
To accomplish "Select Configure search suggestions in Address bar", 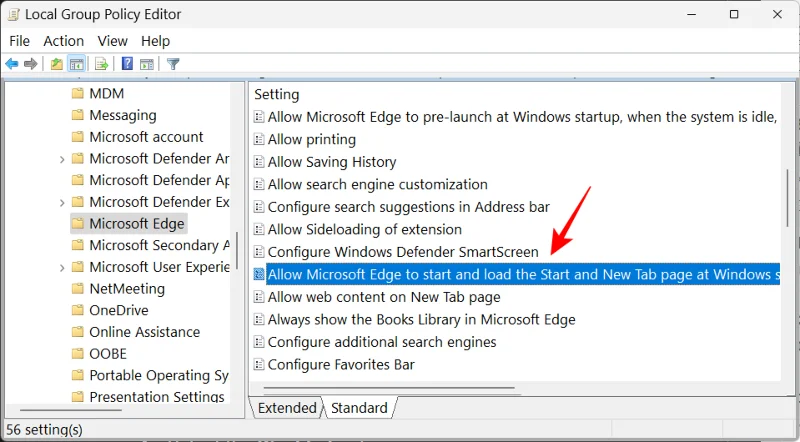I will point(409,207).
